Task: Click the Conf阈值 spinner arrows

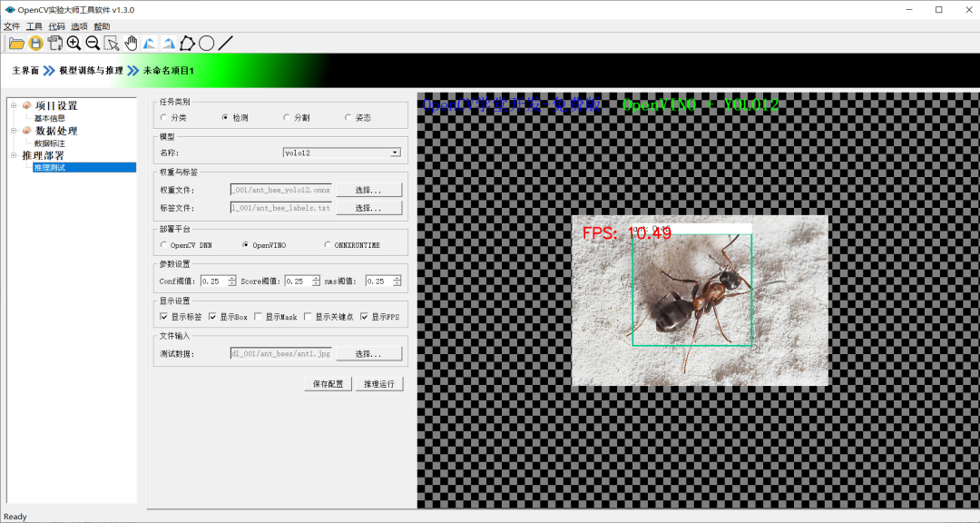Action: (x=232, y=281)
